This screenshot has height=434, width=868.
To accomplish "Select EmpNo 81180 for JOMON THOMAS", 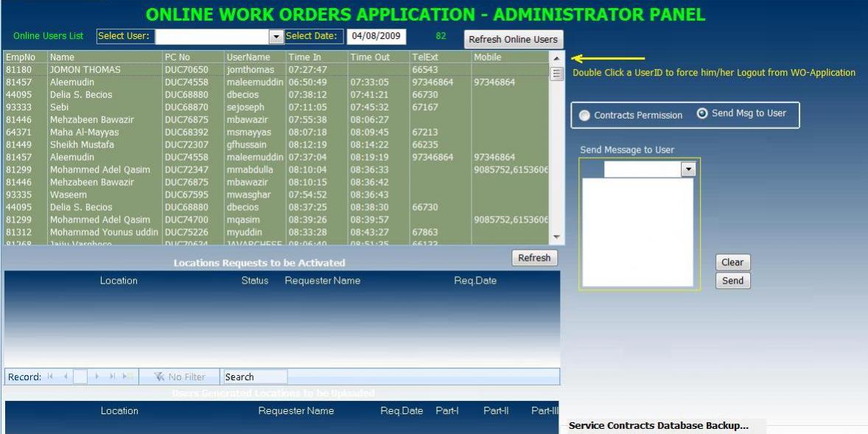I will [19, 70].
